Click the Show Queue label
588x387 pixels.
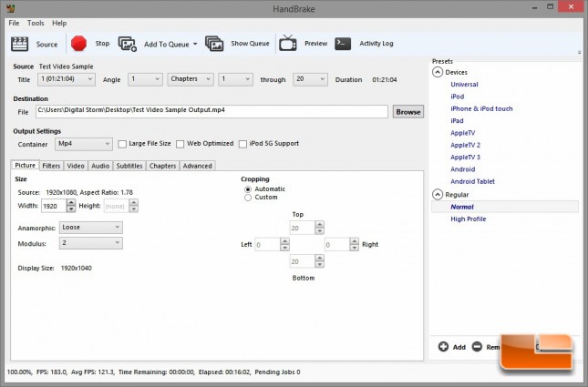click(x=250, y=44)
